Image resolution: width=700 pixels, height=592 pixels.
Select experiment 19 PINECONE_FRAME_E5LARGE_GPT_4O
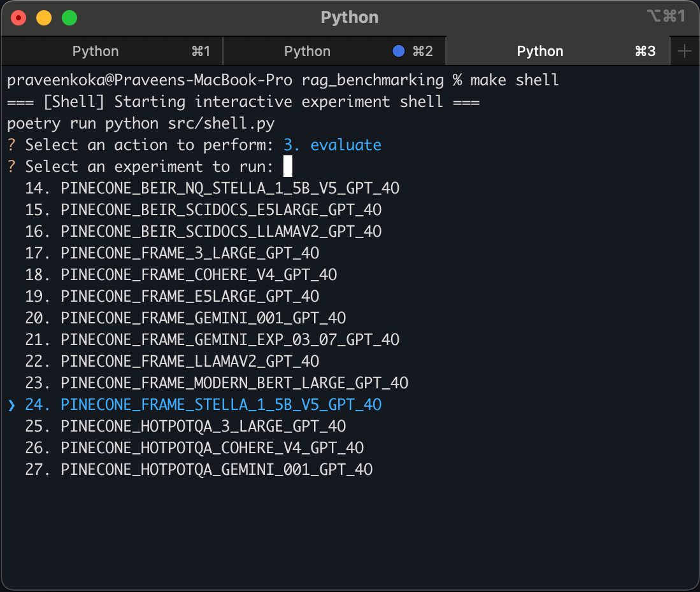pyautogui.click(x=172, y=296)
